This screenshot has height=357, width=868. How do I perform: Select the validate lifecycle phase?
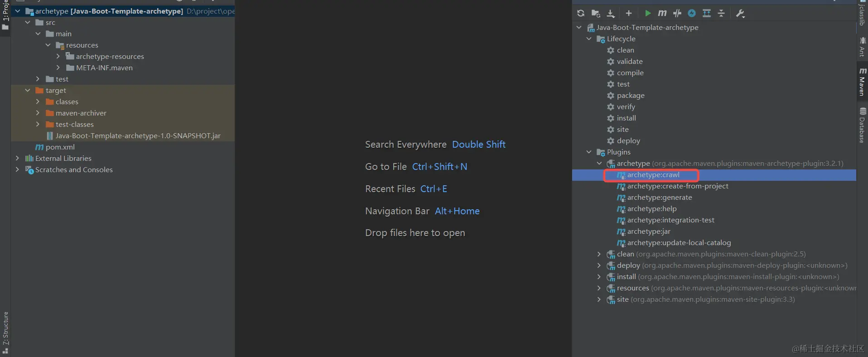tap(630, 62)
